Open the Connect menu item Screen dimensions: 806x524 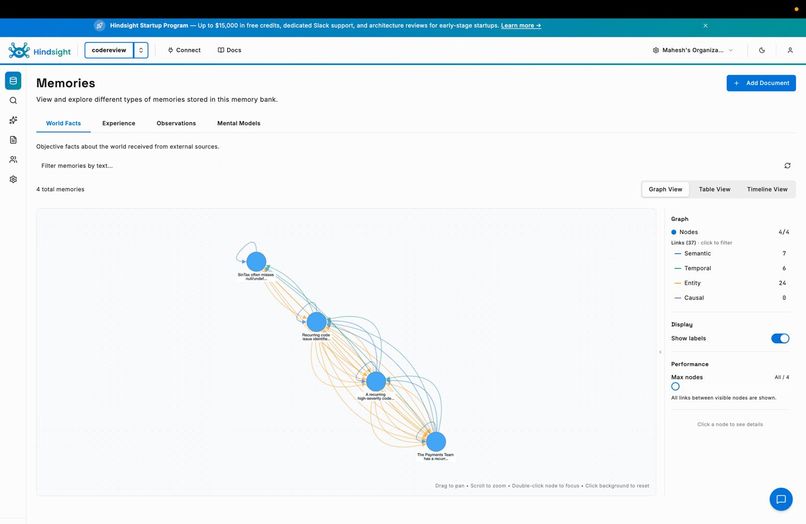pos(184,50)
